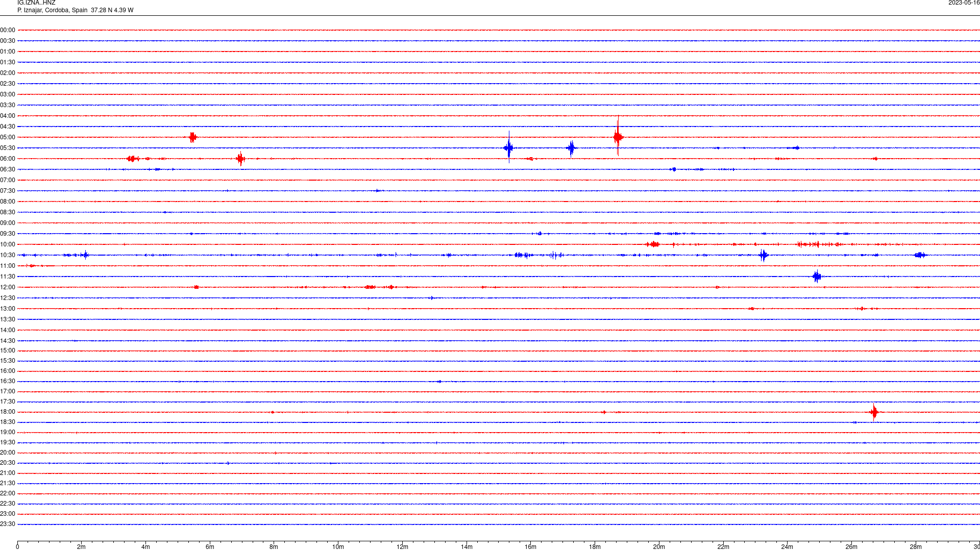Click the red event near 7m on 06:00 trace

[x=240, y=159]
